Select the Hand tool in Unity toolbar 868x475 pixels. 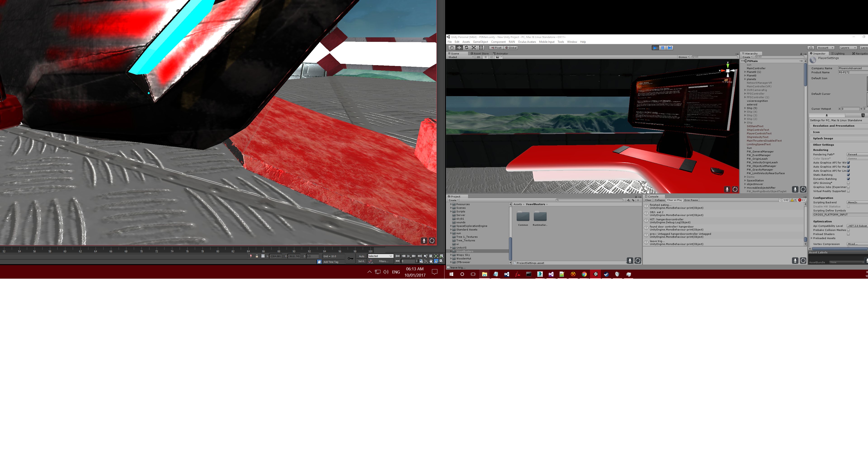click(452, 47)
